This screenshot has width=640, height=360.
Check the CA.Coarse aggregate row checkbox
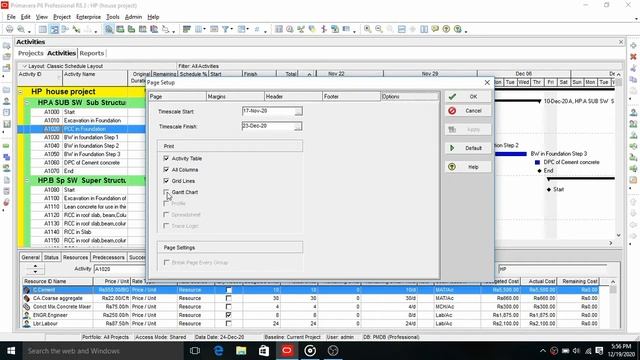click(229, 298)
